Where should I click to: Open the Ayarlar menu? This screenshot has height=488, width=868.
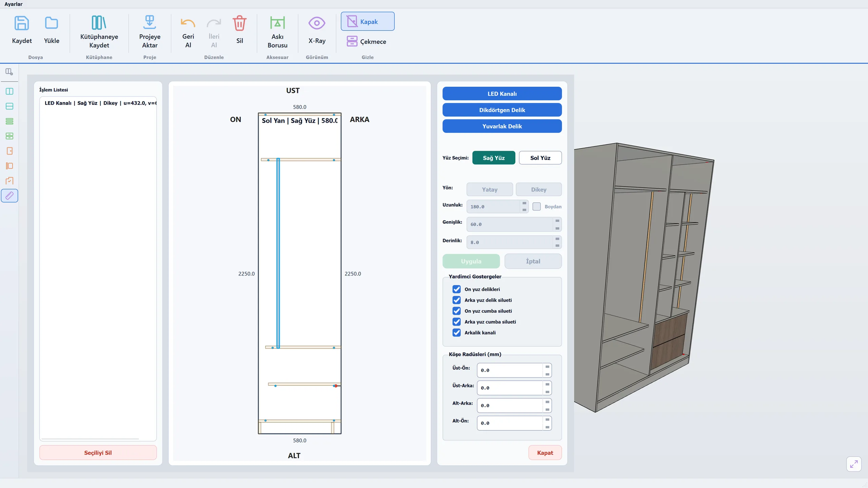[13, 4]
